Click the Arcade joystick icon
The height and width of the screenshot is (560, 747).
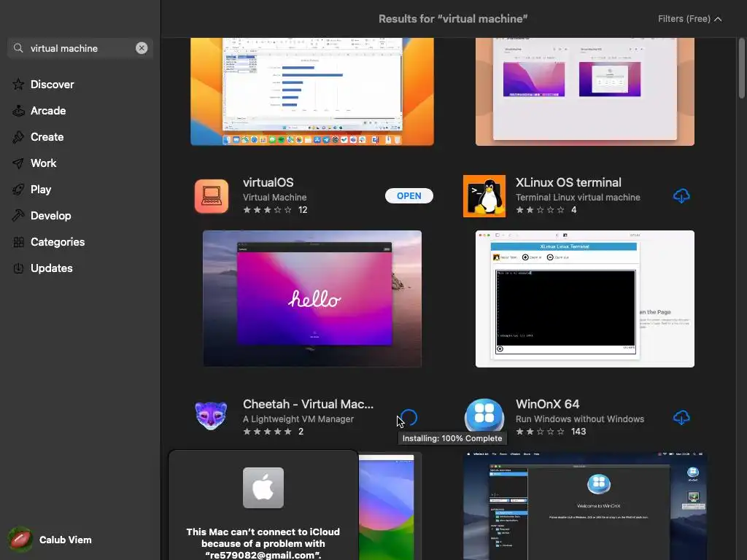18,111
